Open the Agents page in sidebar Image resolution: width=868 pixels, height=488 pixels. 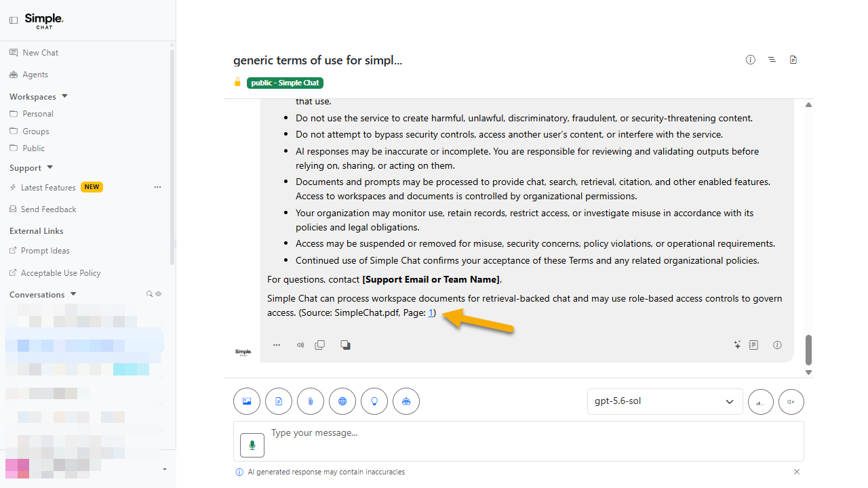click(28, 75)
